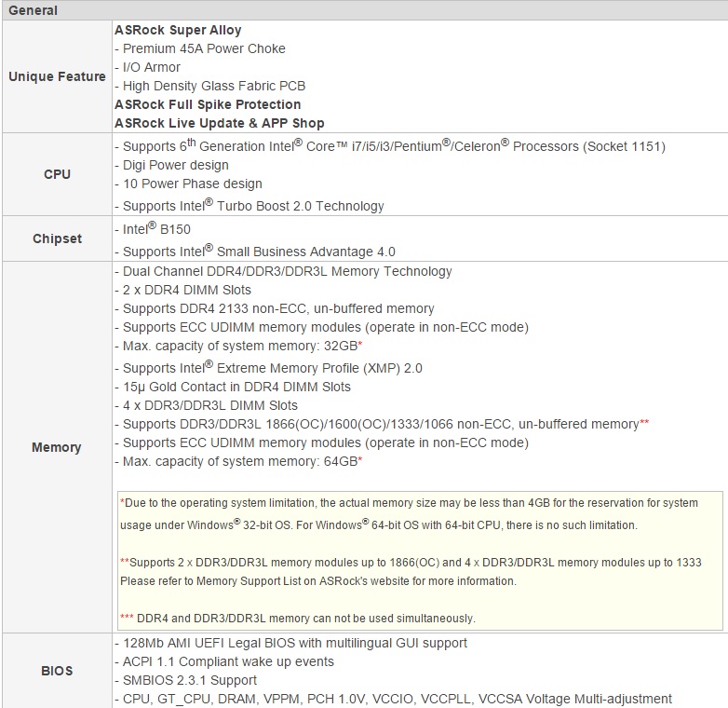This screenshot has width=728, height=708.
Task: Click the Unique Feature row label
Action: pyautogui.click(x=57, y=76)
